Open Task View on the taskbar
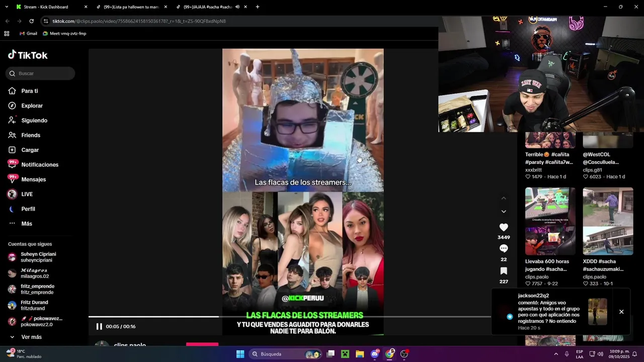The height and width of the screenshot is (362, 644). 331,354
